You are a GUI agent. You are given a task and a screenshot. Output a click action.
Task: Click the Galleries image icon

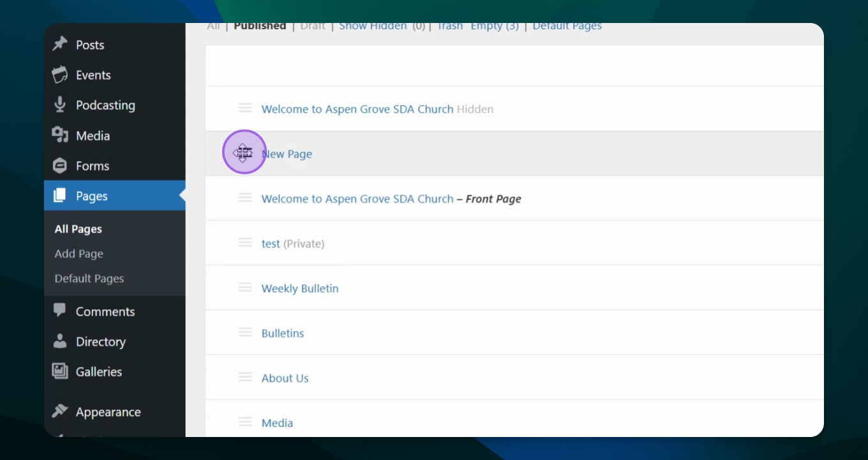pyautogui.click(x=60, y=371)
